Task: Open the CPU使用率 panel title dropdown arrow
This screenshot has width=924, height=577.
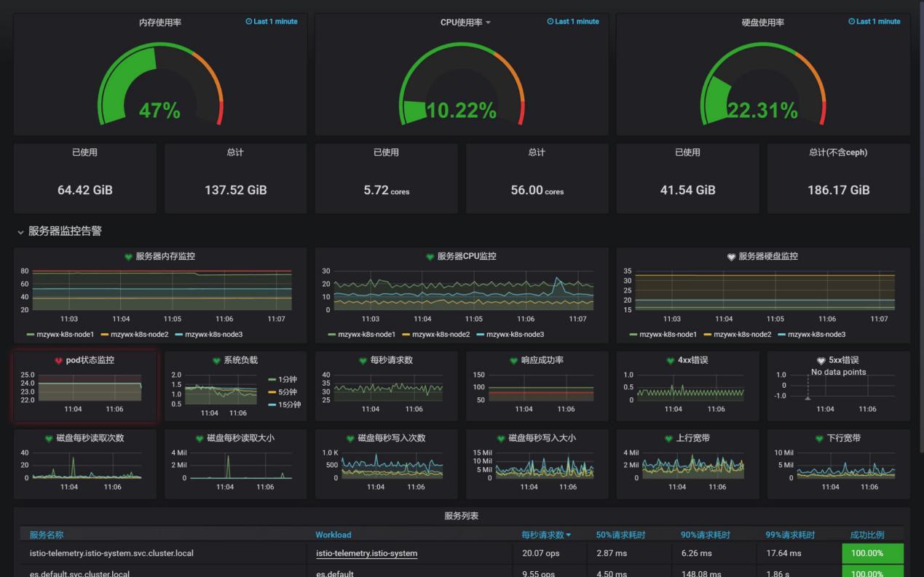Action: [x=488, y=23]
